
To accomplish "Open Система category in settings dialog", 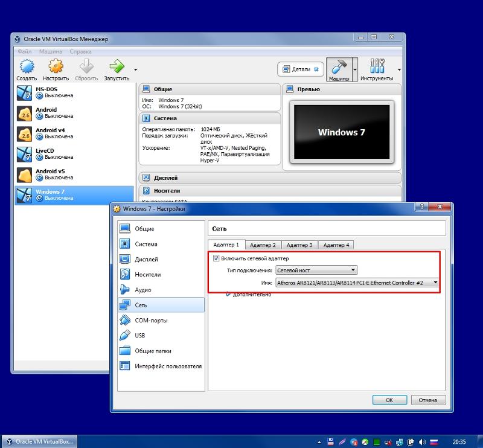I will pyautogui.click(x=161, y=244).
